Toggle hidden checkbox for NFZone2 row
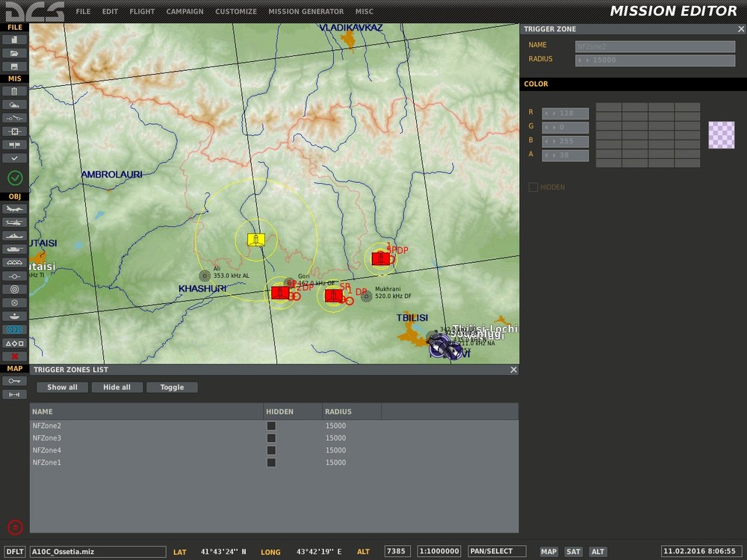Screen dimensions: 747x560 [271, 426]
